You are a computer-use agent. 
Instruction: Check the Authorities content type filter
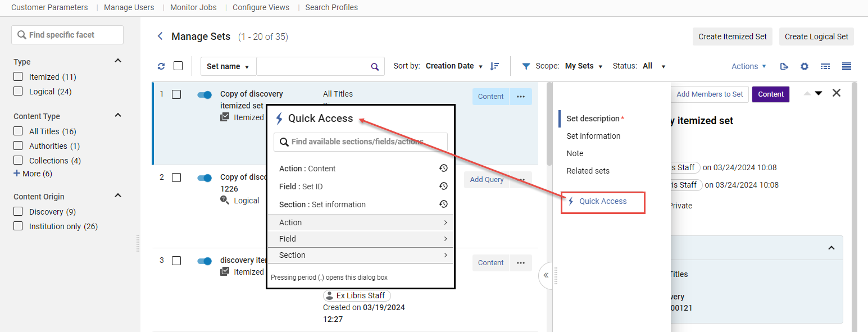[18, 146]
